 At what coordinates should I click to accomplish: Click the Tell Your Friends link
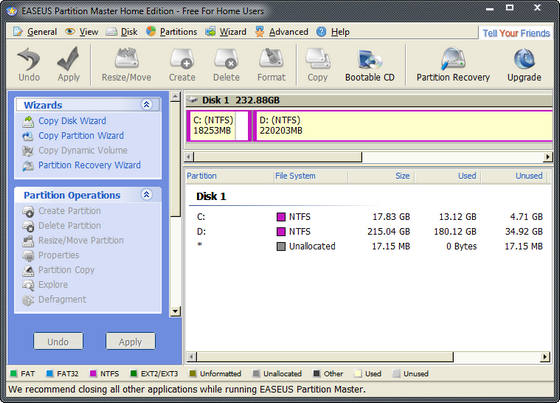pyautogui.click(x=516, y=33)
